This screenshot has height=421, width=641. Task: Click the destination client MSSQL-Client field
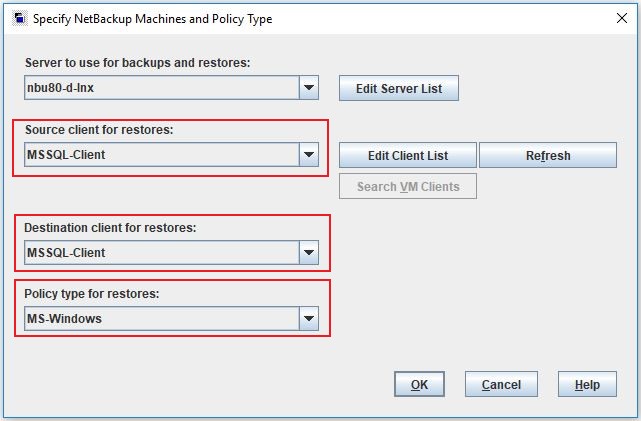pos(161,252)
